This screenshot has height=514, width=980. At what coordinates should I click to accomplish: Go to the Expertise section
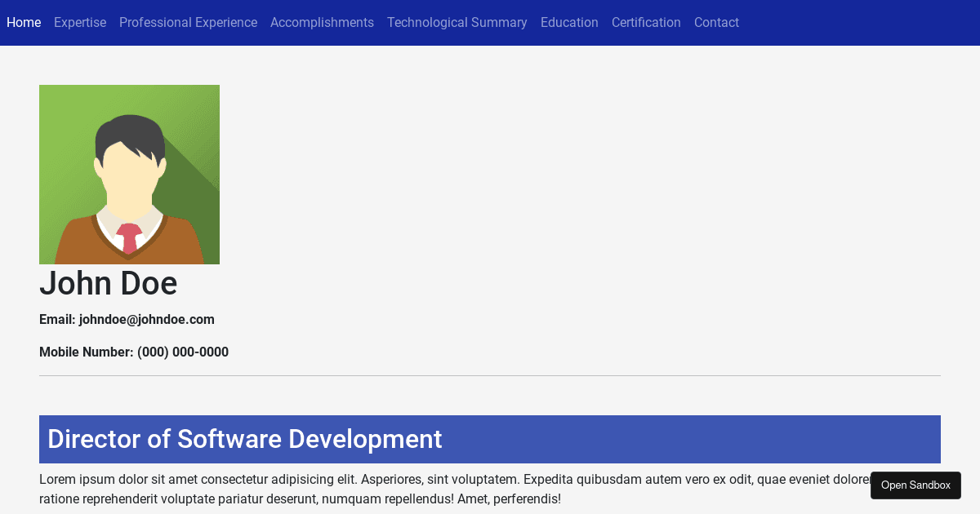point(80,23)
